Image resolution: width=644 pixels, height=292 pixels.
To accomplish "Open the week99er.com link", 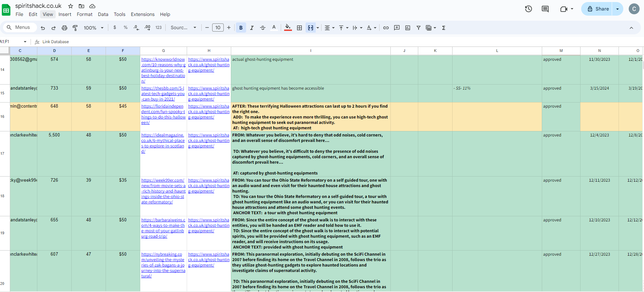I will 163,191.
